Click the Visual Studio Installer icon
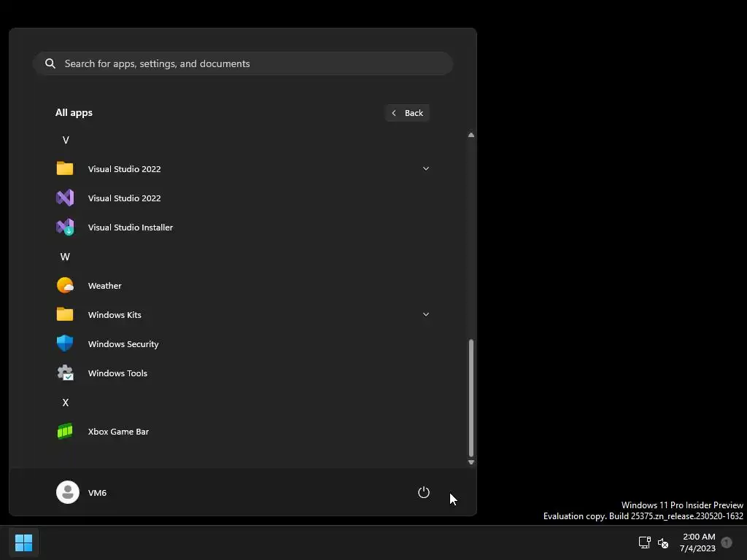Image resolution: width=747 pixels, height=560 pixels. [x=65, y=227]
